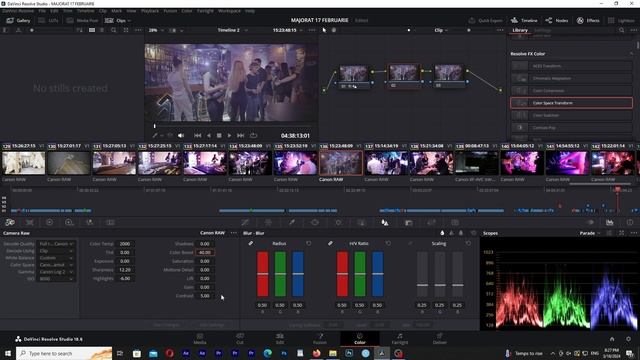
Task: Open the Camera Raw palette icon
Action: point(10,222)
